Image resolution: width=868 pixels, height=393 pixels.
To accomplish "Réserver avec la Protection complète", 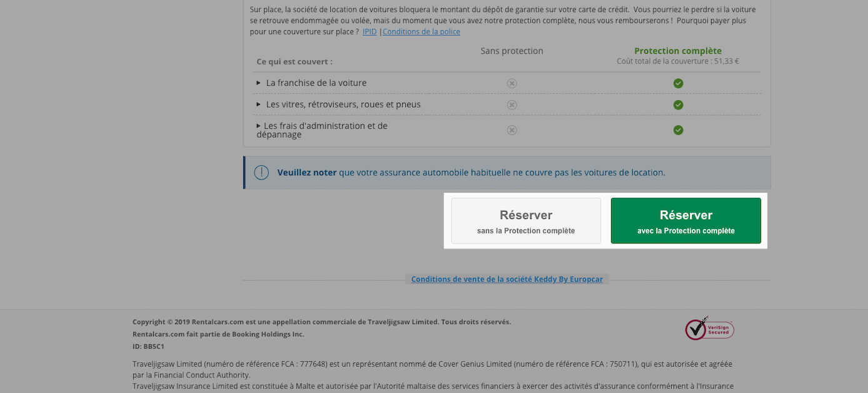I will 686,221.
